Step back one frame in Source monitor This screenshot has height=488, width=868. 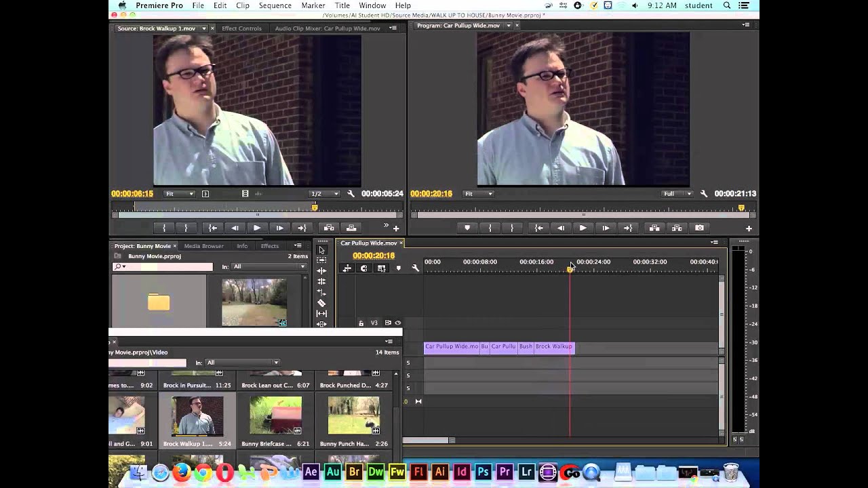pos(235,228)
